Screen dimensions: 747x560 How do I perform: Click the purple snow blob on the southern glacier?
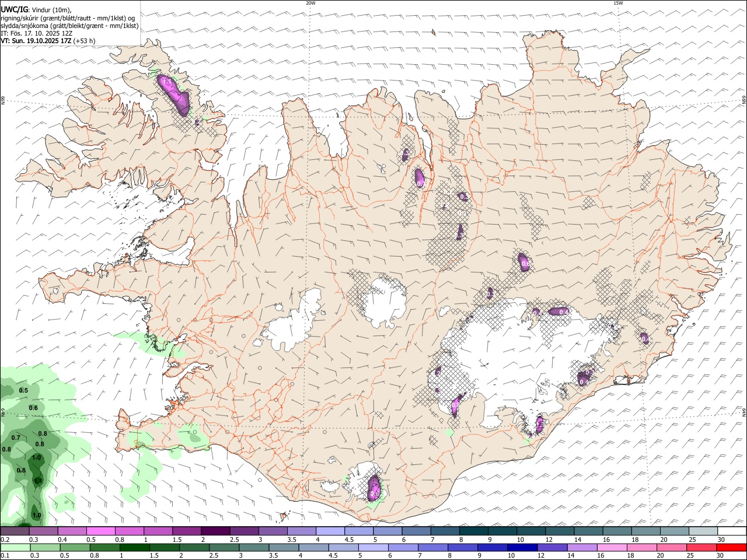click(373, 488)
